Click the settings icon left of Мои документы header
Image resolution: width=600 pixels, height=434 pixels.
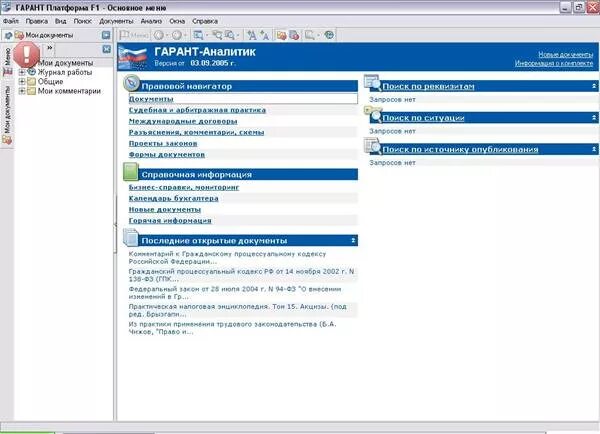click(x=8, y=35)
